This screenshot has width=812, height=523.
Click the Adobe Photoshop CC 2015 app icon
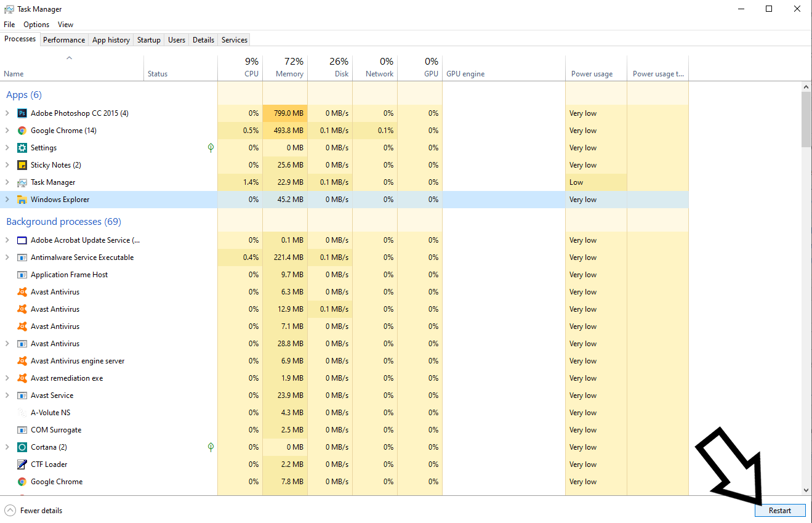22,113
